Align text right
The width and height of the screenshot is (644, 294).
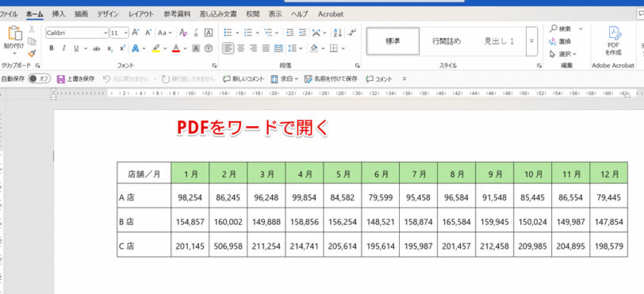(254, 48)
